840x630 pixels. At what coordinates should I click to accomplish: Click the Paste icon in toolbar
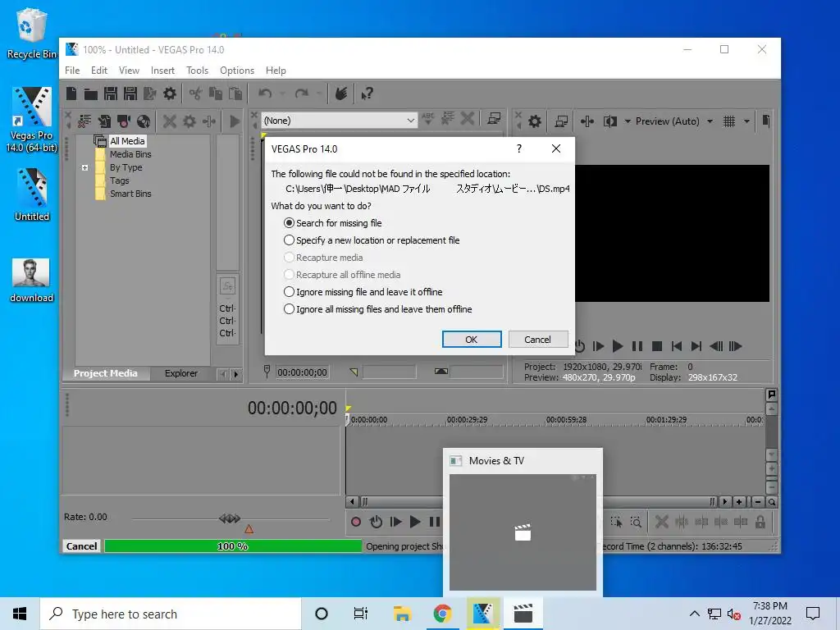235,94
